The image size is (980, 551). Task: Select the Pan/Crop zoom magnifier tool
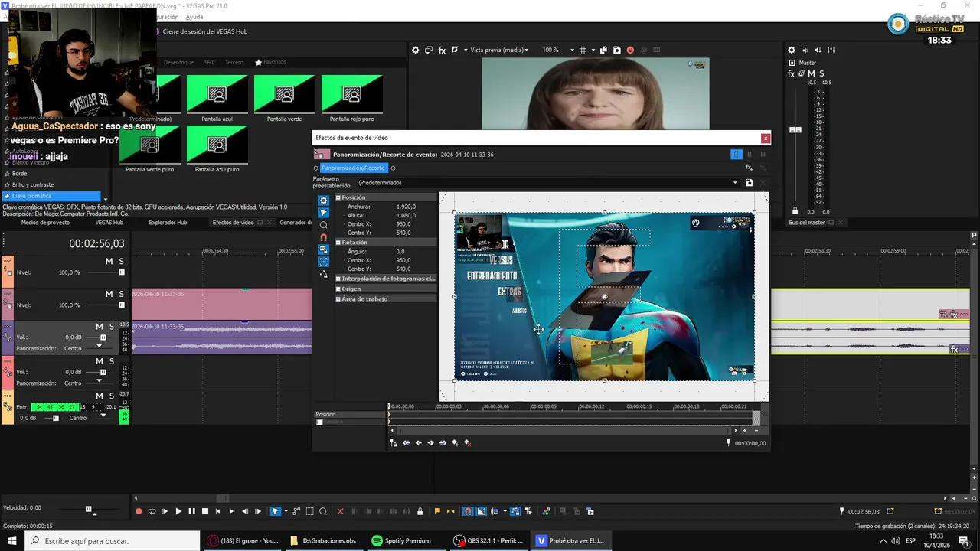pyautogui.click(x=323, y=225)
